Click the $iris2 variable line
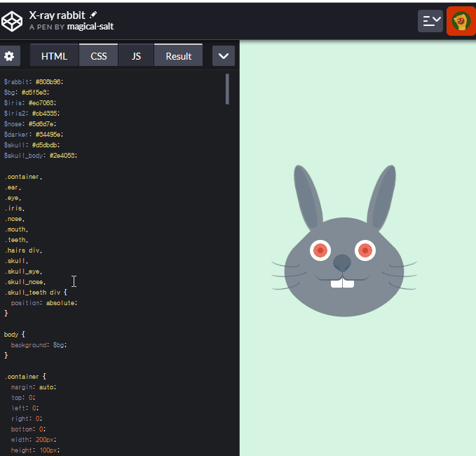 32,114
